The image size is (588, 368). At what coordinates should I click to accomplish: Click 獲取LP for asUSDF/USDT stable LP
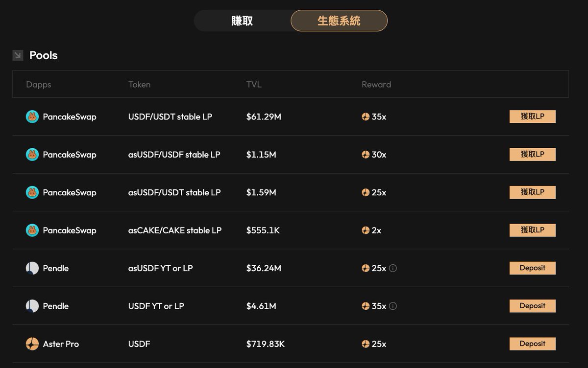point(533,192)
